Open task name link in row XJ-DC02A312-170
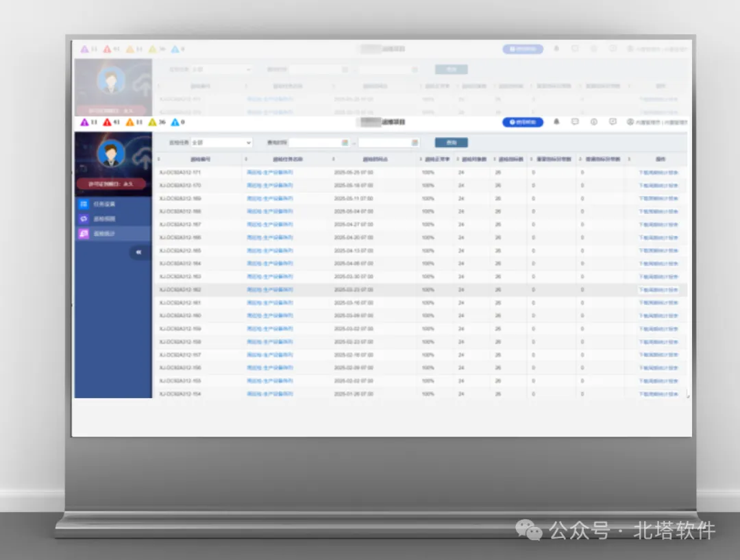 point(270,186)
